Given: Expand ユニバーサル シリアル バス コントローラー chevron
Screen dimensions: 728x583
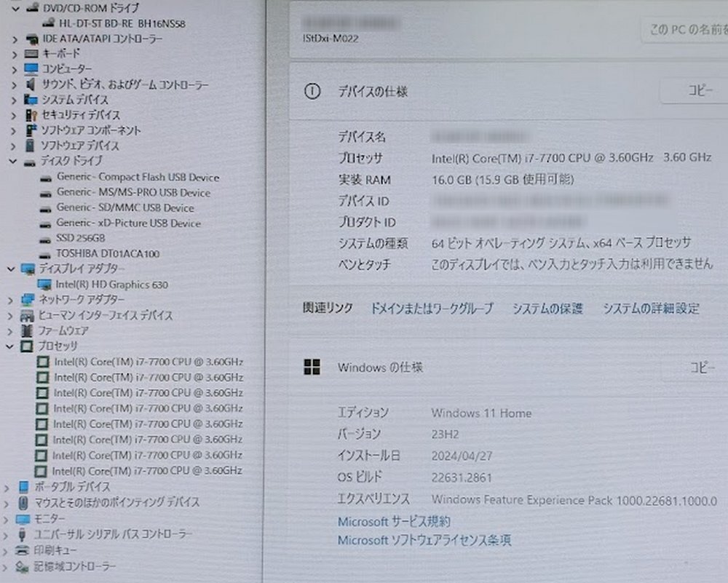Looking at the screenshot, I should 7,535.
